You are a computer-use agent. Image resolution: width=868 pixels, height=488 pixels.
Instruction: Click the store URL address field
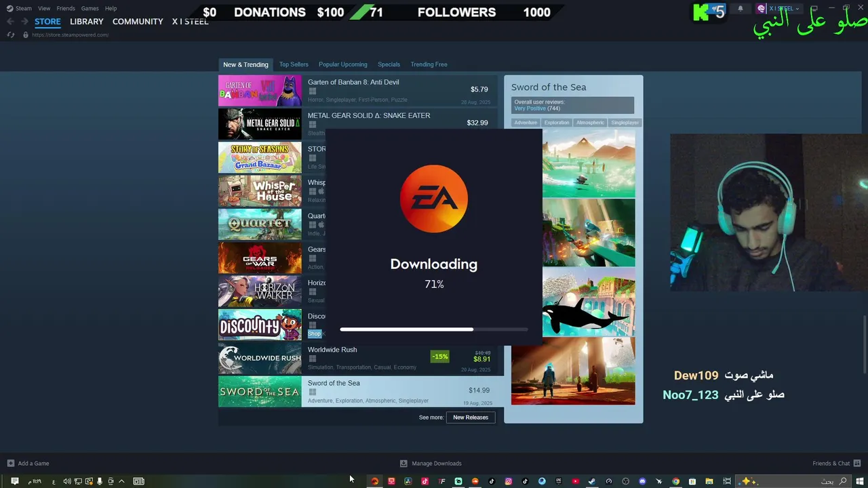(71, 35)
